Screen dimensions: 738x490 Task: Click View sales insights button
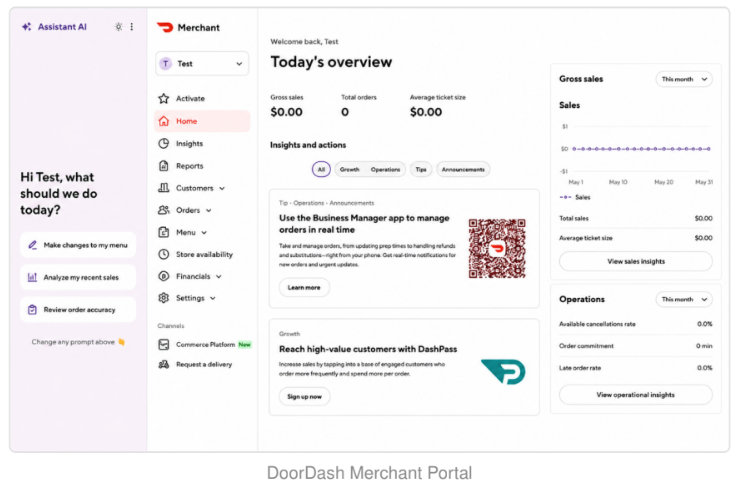636,261
